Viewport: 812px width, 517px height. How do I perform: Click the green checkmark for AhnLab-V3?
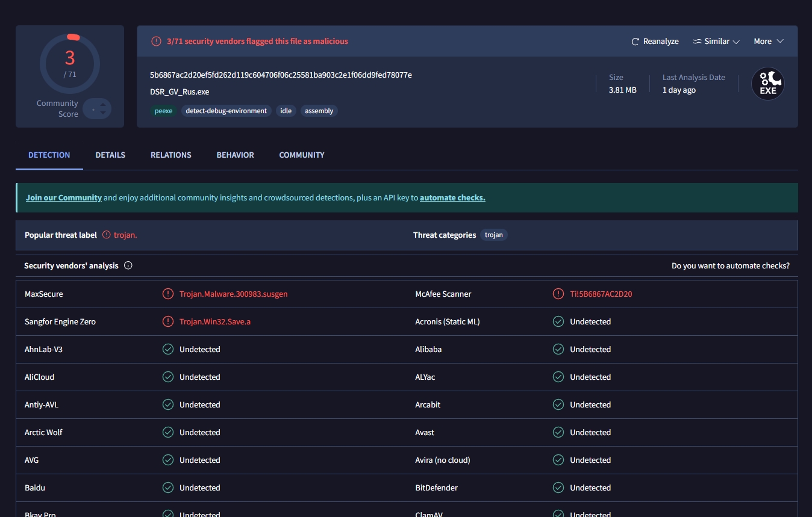(x=168, y=349)
